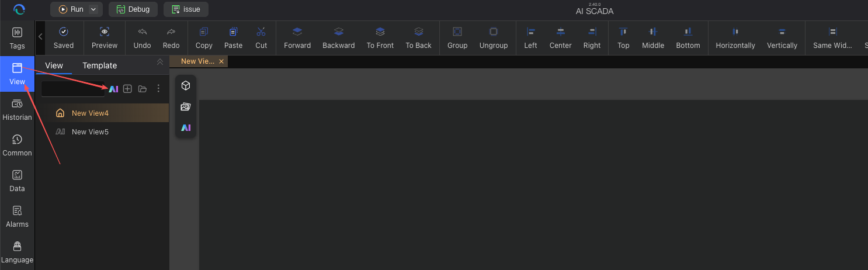Open the Data sidebar panel

[x=17, y=181]
